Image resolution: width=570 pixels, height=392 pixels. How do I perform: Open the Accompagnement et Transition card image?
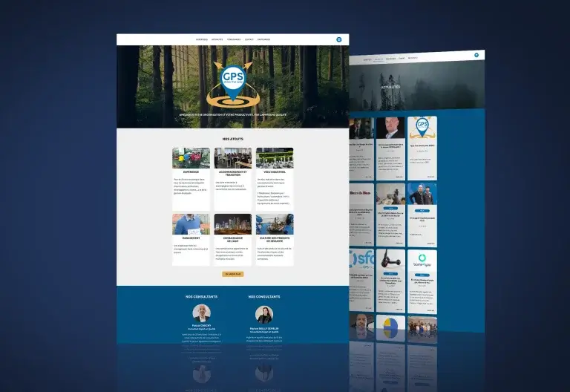[x=232, y=158]
